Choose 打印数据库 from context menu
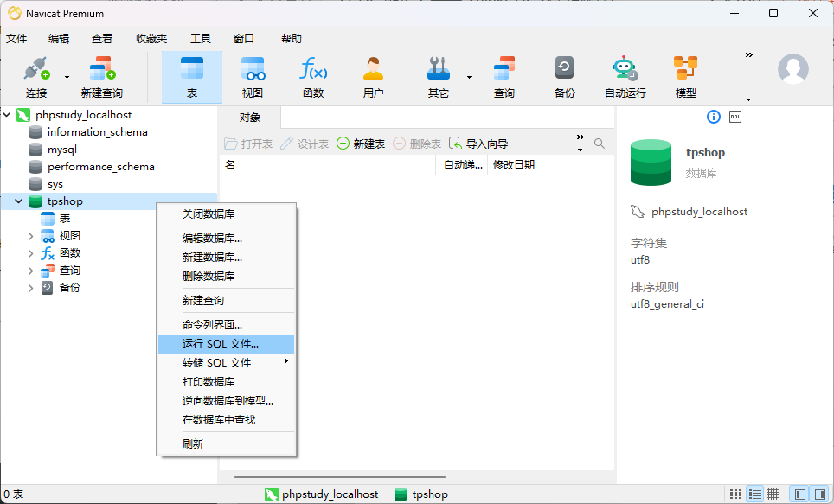The height and width of the screenshot is (504, 834). coord(226,382)
